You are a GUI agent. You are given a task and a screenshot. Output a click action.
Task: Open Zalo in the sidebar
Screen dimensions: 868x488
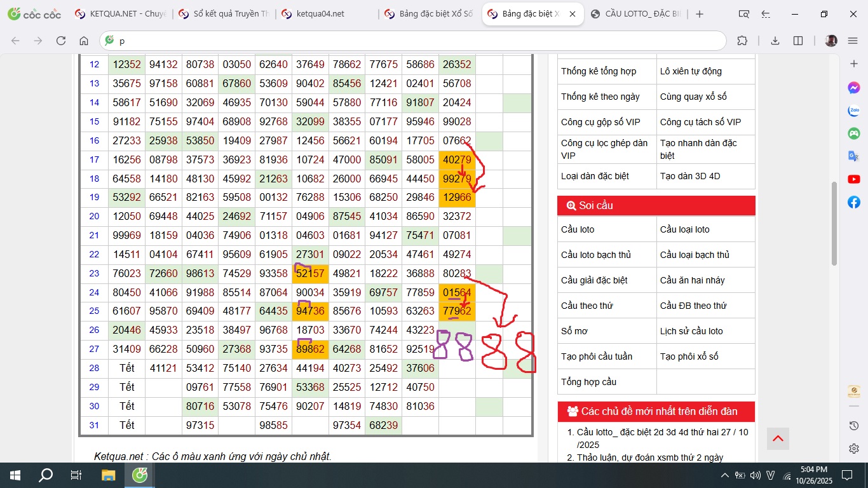click(x=853, y=111)
